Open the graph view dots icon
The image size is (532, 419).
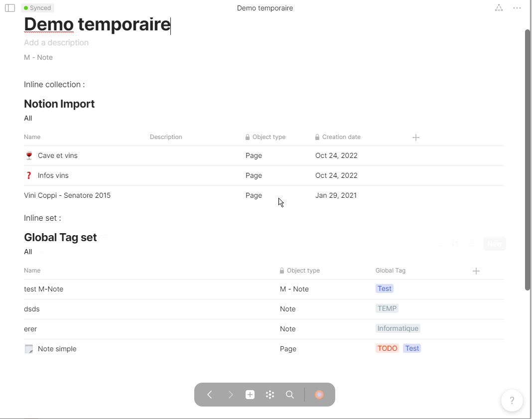tap(270, 395)
